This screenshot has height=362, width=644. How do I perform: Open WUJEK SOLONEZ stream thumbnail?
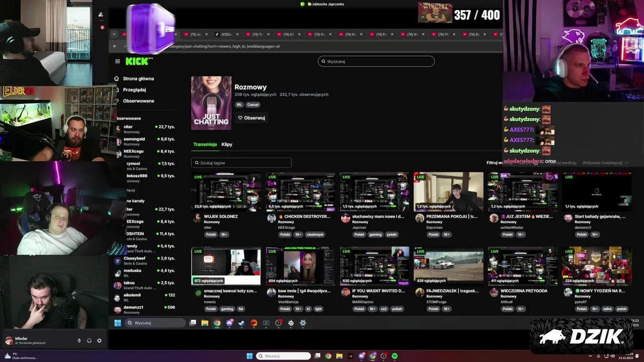pos(226,192)
